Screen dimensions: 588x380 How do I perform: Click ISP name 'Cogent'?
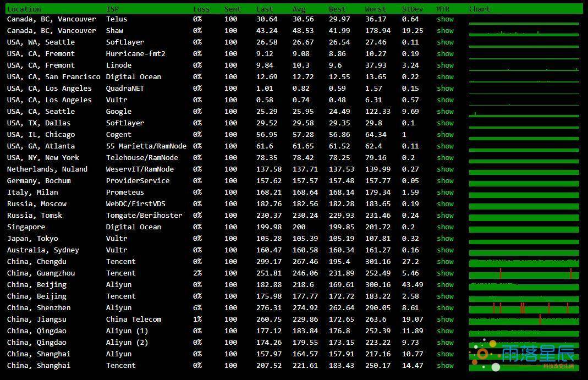pos(118,135)
